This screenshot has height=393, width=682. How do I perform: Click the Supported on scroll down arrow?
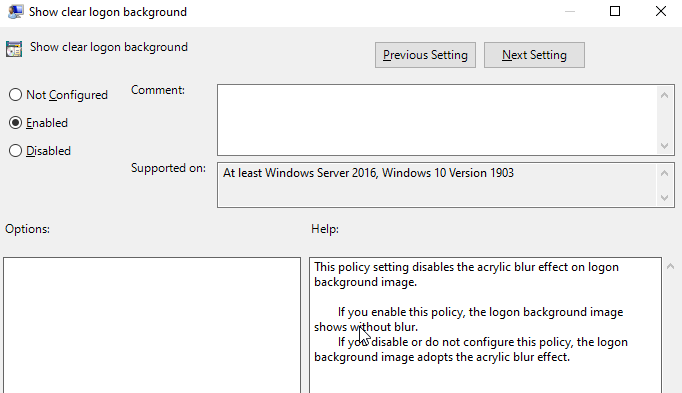[x=665, y=198]
